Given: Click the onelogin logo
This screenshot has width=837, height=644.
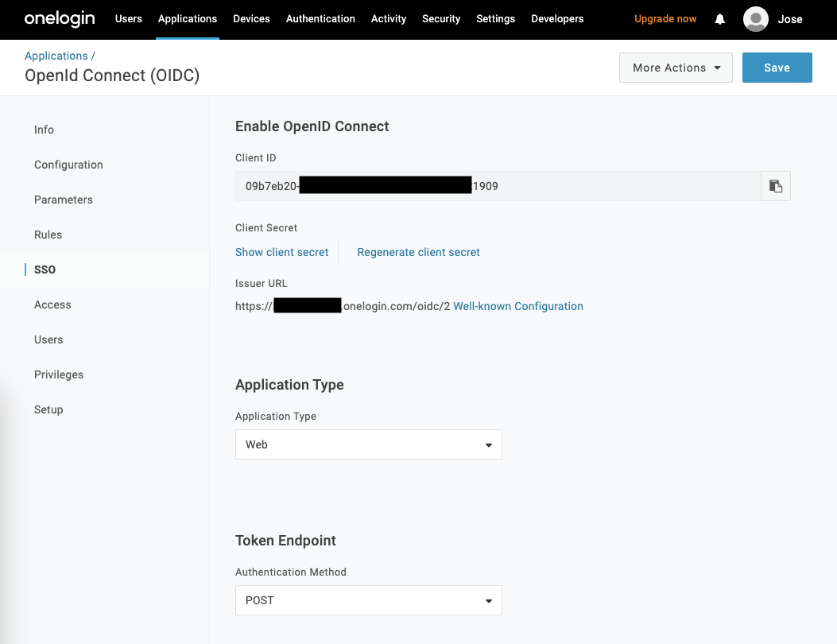Looking at the screenshot, I should [59, 19].
